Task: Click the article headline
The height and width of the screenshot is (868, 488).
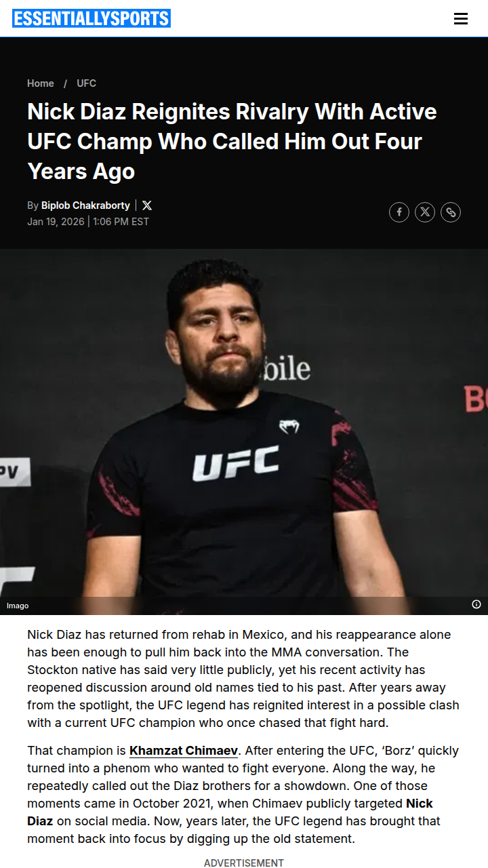Action: [232, 141]
